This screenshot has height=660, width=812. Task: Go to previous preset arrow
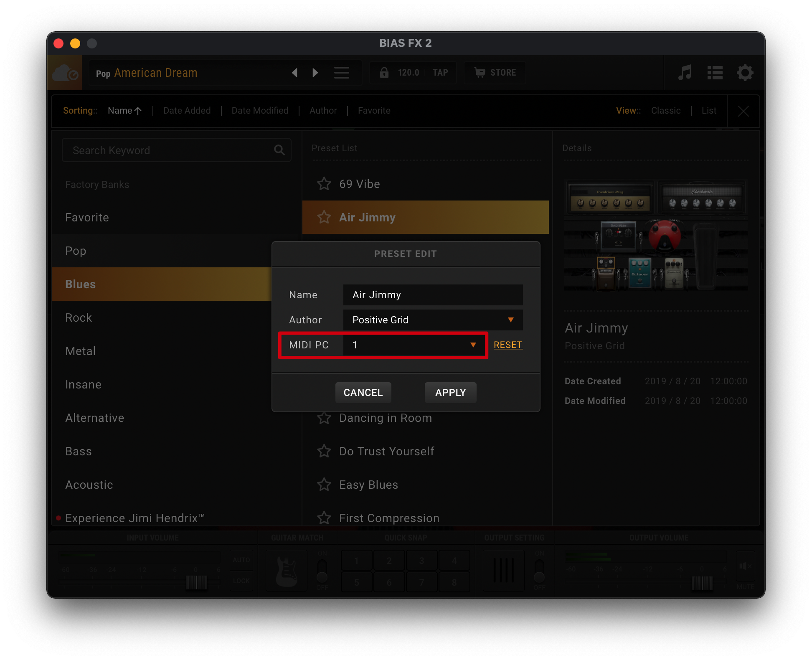coord(294,73)
